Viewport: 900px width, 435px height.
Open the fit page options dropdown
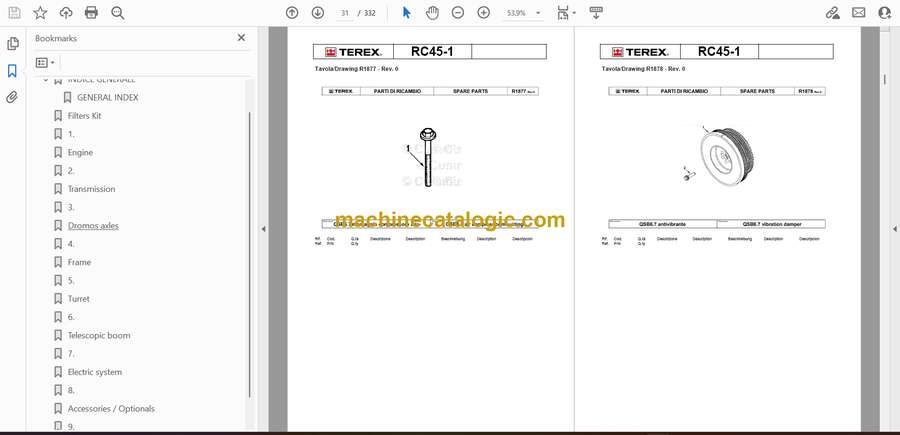[566, 13]
